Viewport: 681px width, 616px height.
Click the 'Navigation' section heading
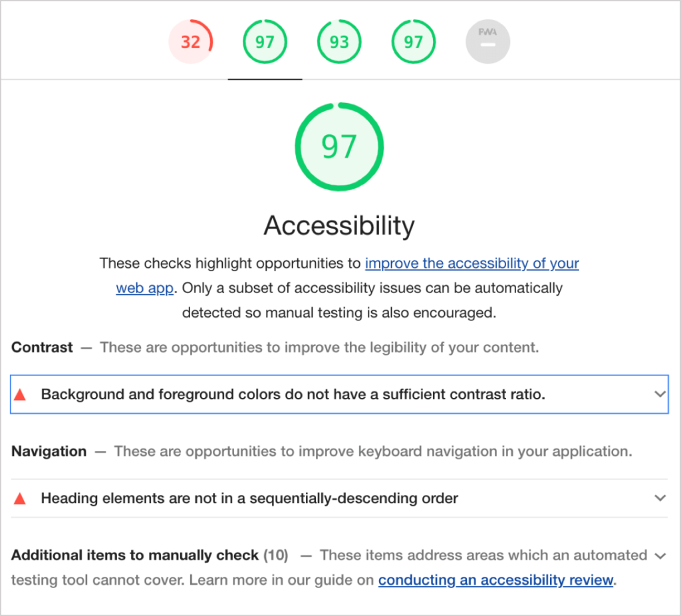tap(49, 451)
